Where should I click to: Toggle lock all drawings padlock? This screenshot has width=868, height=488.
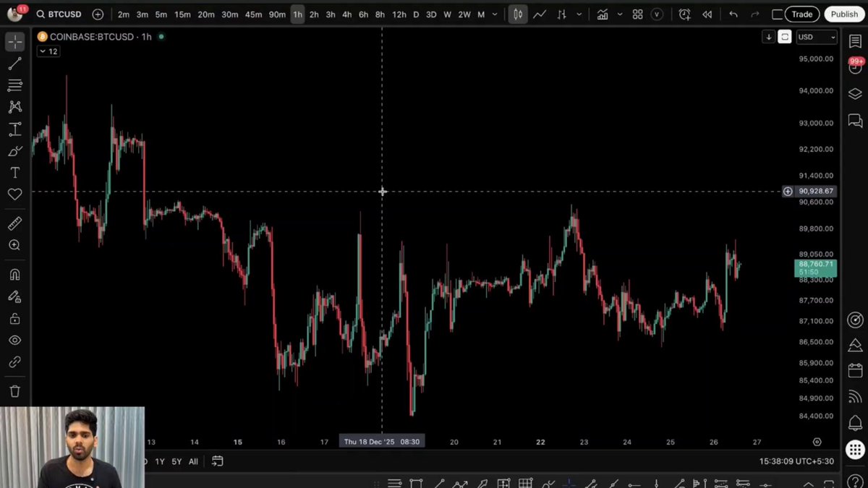tap(14, 319)
